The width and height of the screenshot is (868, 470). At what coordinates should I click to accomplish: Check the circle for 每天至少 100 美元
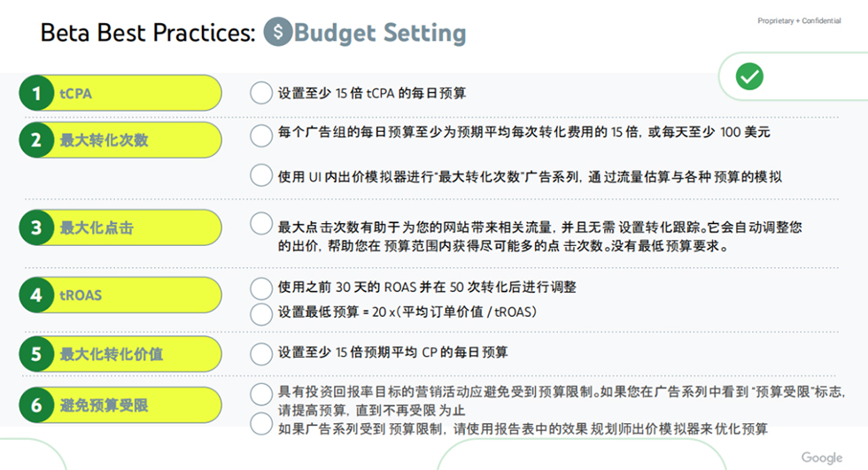pos(261,135)
